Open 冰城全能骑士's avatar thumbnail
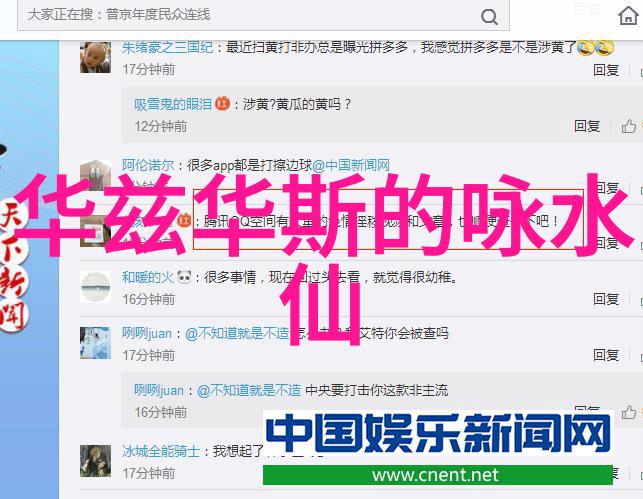The height and width of the screenshot is (499, 643). coord(95,461)
